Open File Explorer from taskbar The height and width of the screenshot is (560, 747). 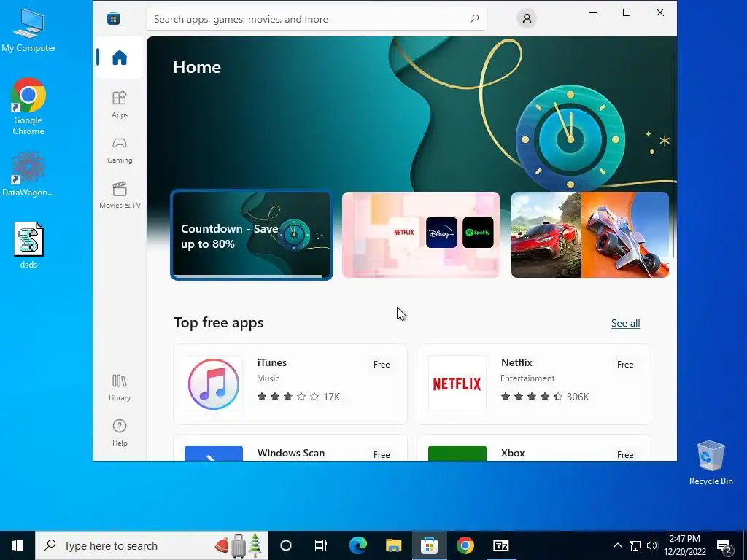coord(393,545)
